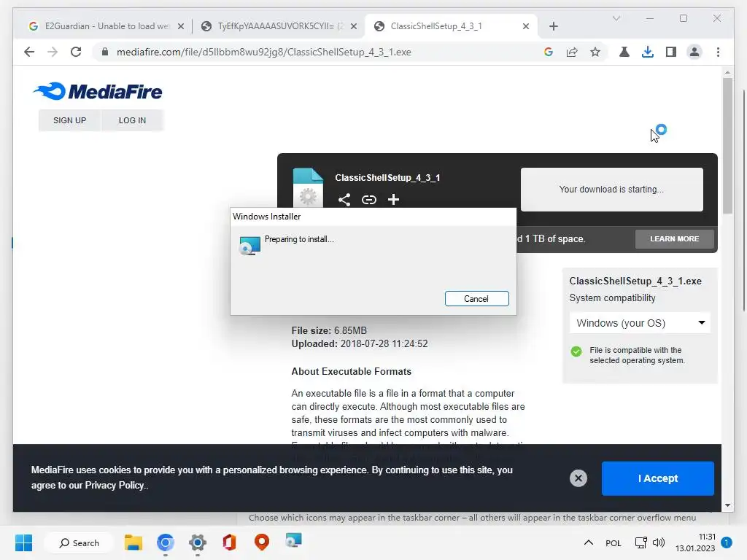Click File size: 6.85MB text
747x560 pixels.
(x=329, y=330)
